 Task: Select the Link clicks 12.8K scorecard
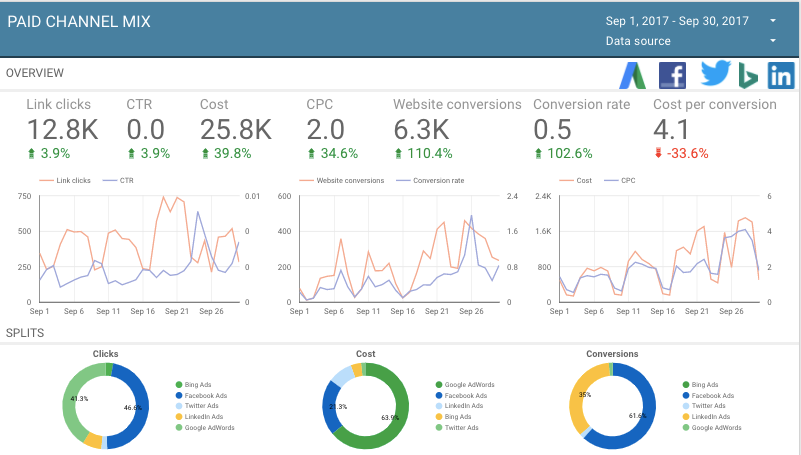click(x=63, y=130)
